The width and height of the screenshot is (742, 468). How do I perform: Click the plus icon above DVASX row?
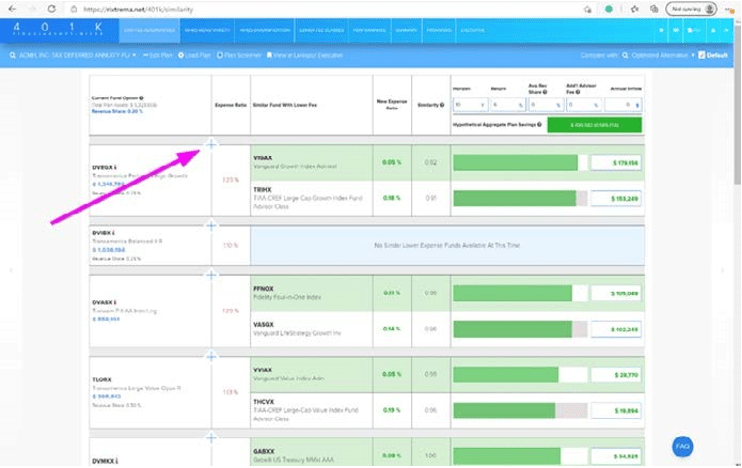point(211,274)
